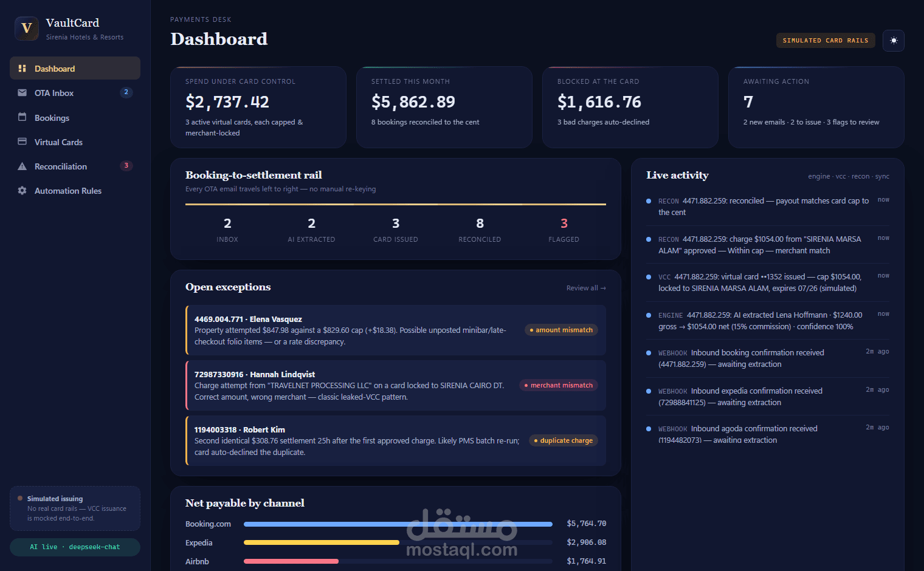Click the Settled This Month value $5,862.89
924x571 pixels.
[x=413, y=102]
